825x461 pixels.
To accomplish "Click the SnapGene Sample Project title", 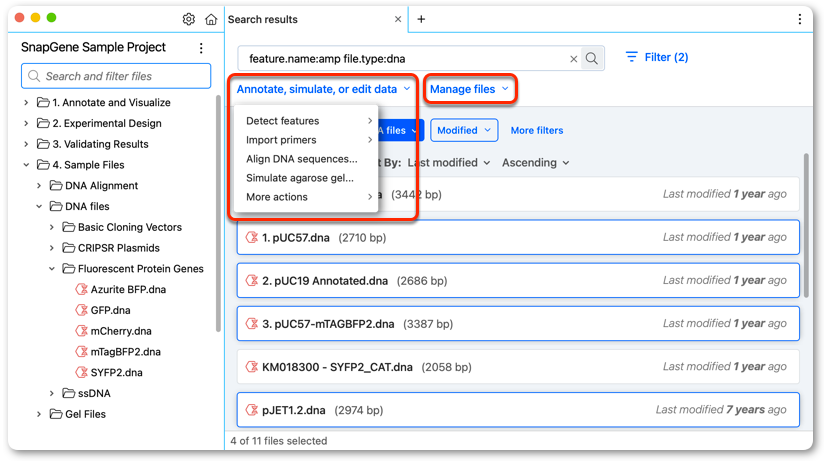I will tap(93, 47).
